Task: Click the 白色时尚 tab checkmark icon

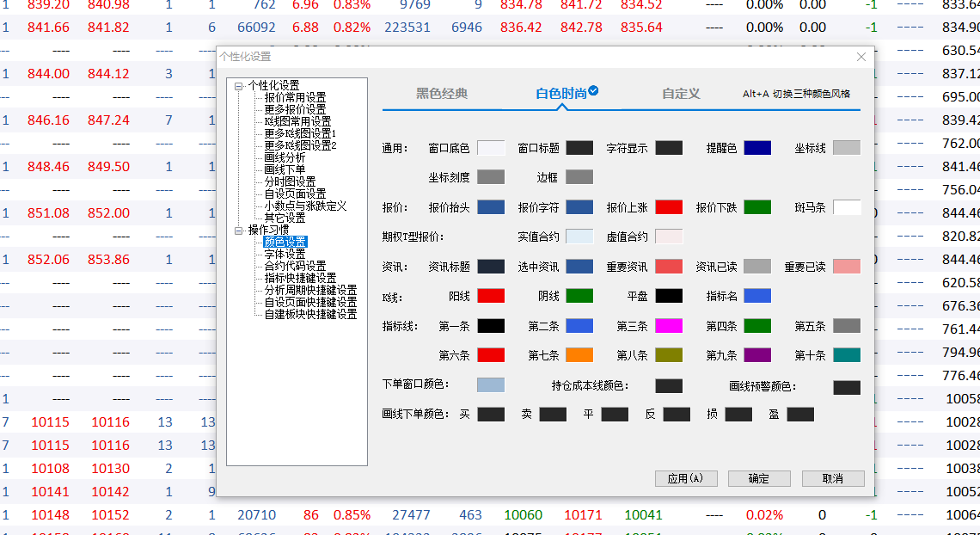Action: pyautogui.click(x=593, y=91)
